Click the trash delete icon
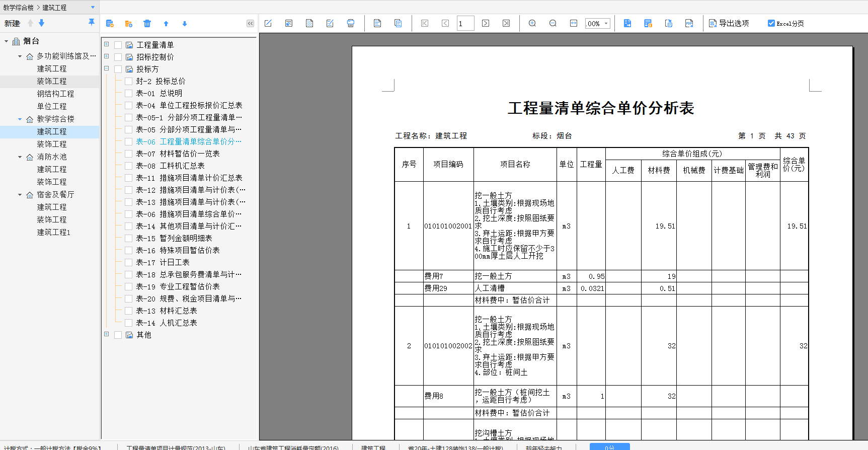The width and height of the screenshot is (868, 450). coord(147,24)
